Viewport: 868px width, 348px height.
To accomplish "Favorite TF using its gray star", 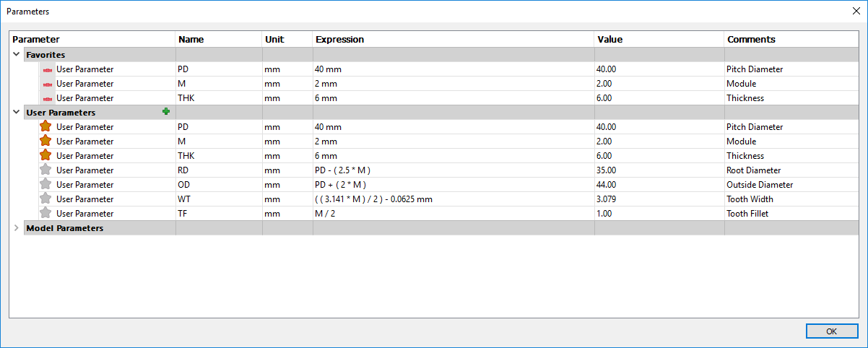I will [x=46, y=213].
